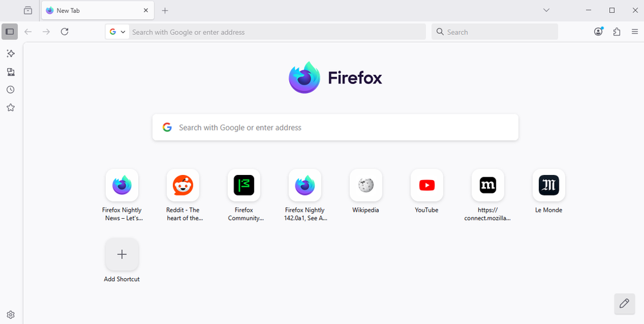The image size is (644, 324).
Task: Go back with the back arrow
Action: (28, 32)
